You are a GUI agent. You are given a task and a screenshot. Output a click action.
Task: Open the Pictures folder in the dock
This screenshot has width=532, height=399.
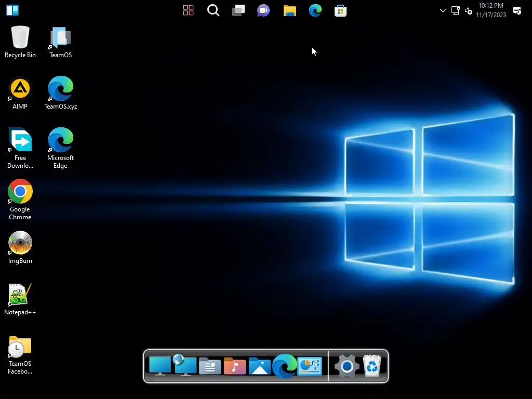pyautogui.click(x=260, y=366)
